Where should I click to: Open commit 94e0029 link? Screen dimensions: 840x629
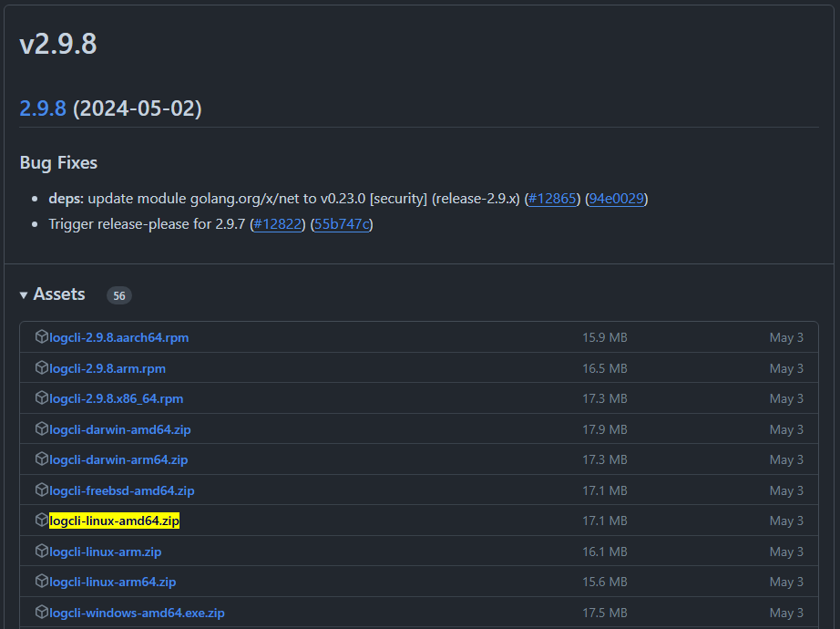(616, 199)
